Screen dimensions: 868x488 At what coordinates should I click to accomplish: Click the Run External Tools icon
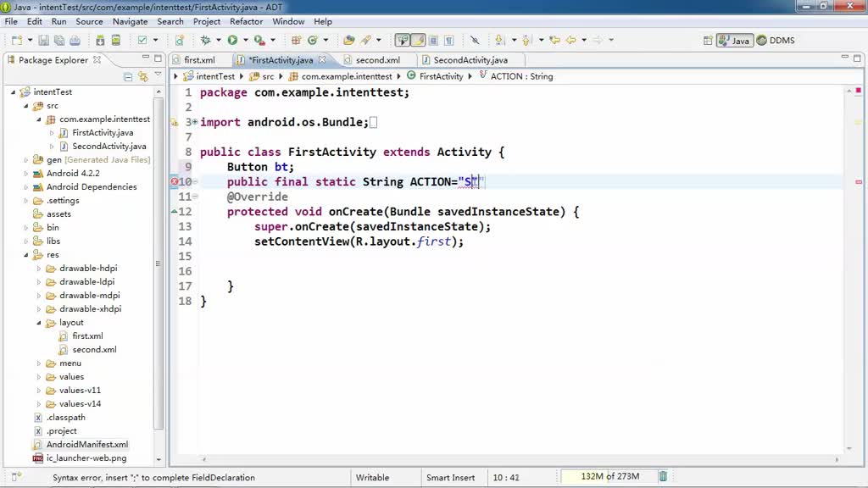[259, 41]
